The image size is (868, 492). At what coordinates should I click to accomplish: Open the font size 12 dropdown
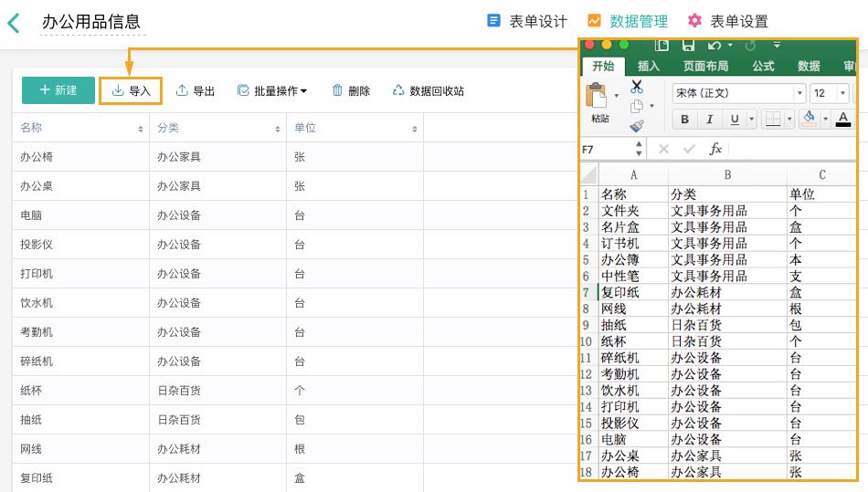pyautogui.click(x=842, y=93)
